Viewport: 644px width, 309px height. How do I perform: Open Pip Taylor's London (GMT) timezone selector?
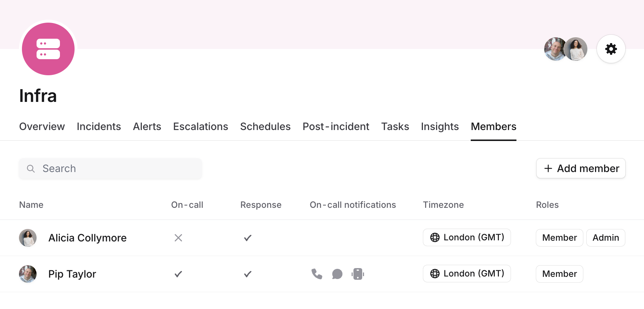point(467,274)
